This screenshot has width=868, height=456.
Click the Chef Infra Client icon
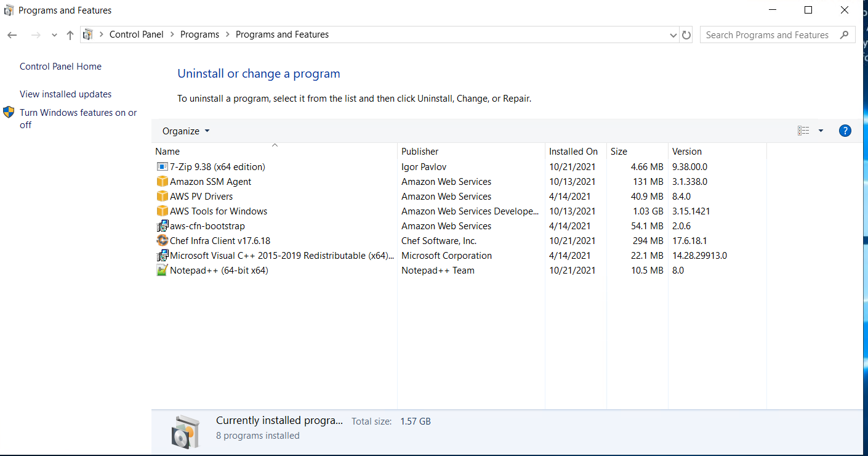pyautogui.click(x=162, y=241)
